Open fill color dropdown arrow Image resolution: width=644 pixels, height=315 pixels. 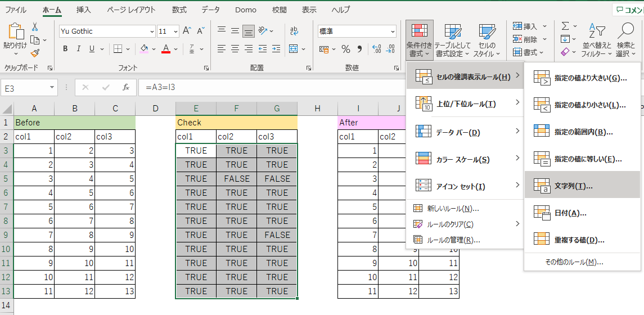click(154, 49)
